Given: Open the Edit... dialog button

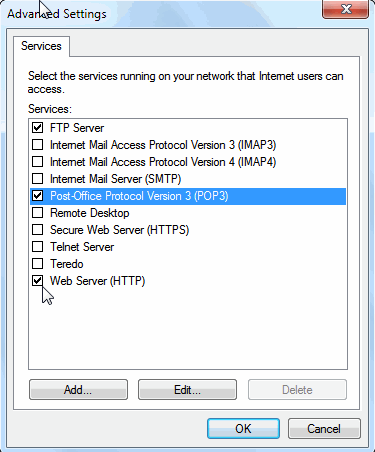Looking at the screenshot, I should [187, 389].
